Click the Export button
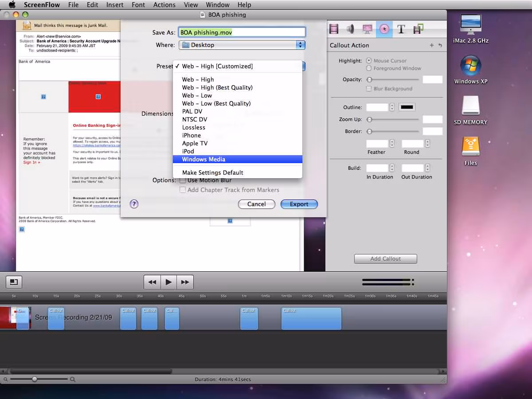The height and width of the screenshot is (399, 532). [x=299, y=204]
